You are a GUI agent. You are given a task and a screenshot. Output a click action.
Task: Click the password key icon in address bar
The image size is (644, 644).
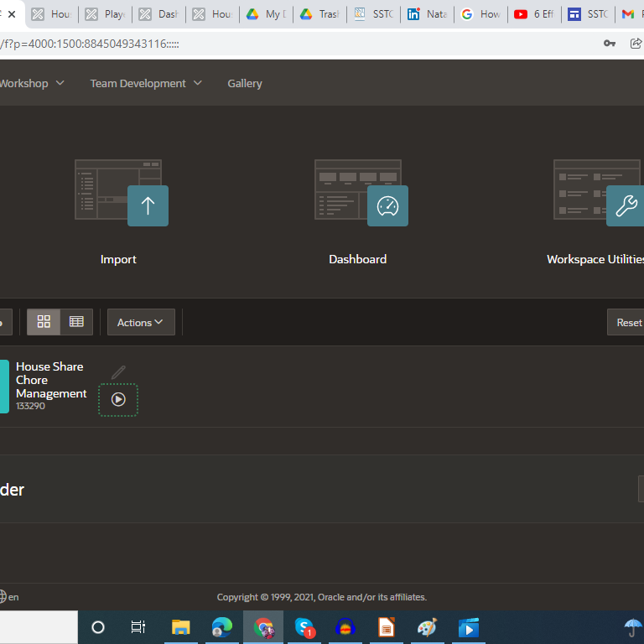[610, 44]
